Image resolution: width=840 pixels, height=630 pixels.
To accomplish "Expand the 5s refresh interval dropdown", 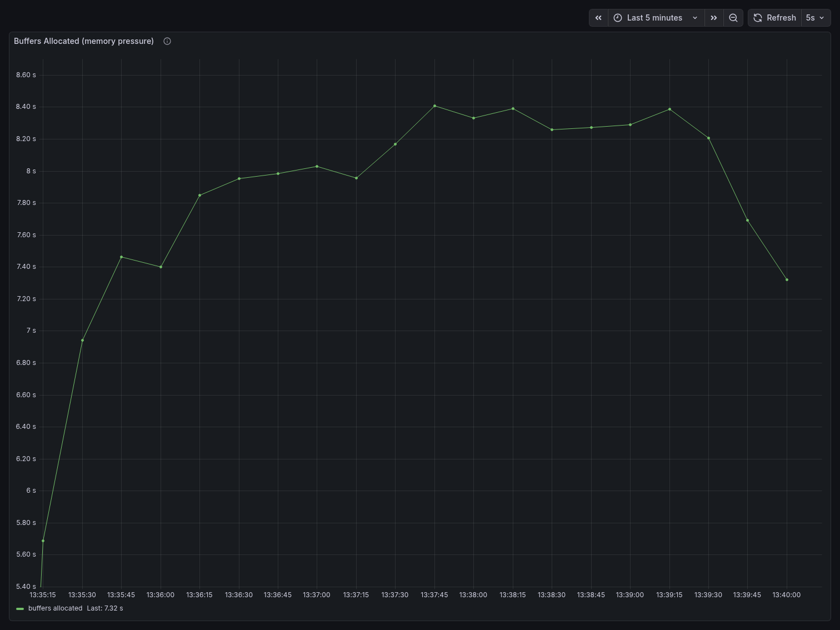I will [x=816, y=18].
